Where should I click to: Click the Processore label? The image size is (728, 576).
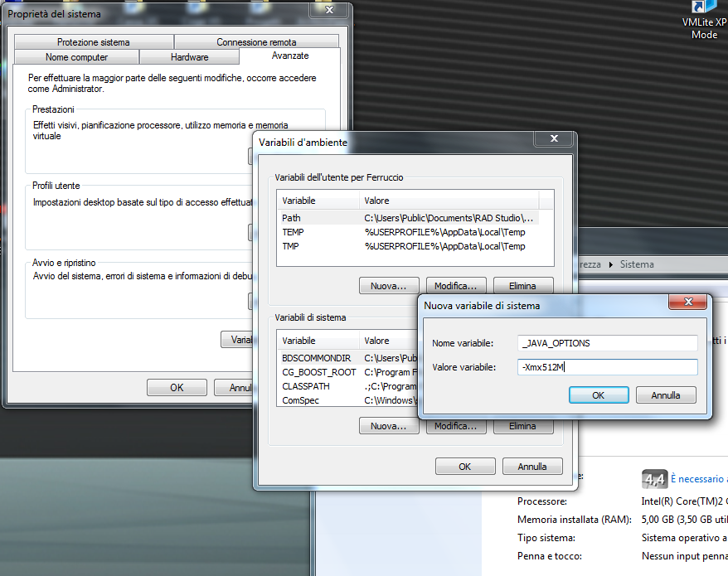[x=542, y=501]
